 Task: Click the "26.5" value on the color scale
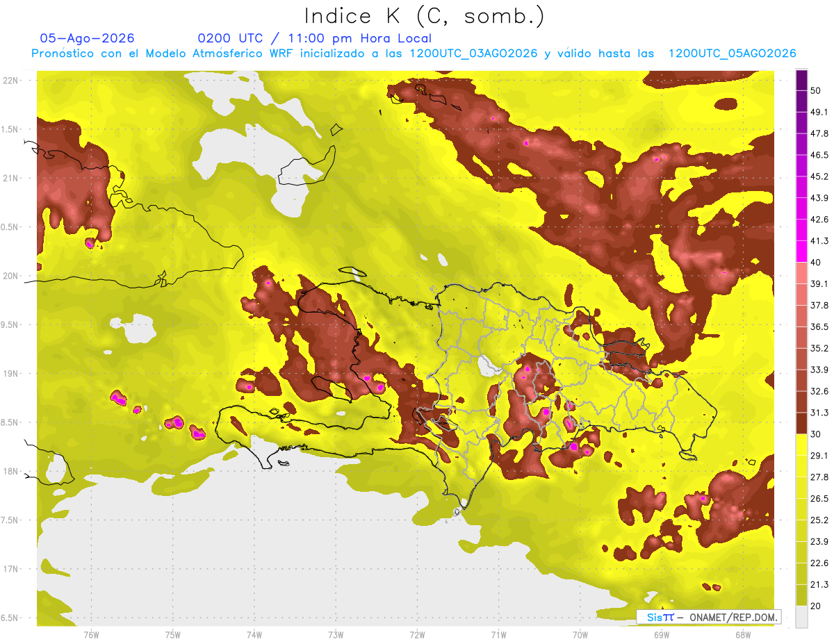819,499
